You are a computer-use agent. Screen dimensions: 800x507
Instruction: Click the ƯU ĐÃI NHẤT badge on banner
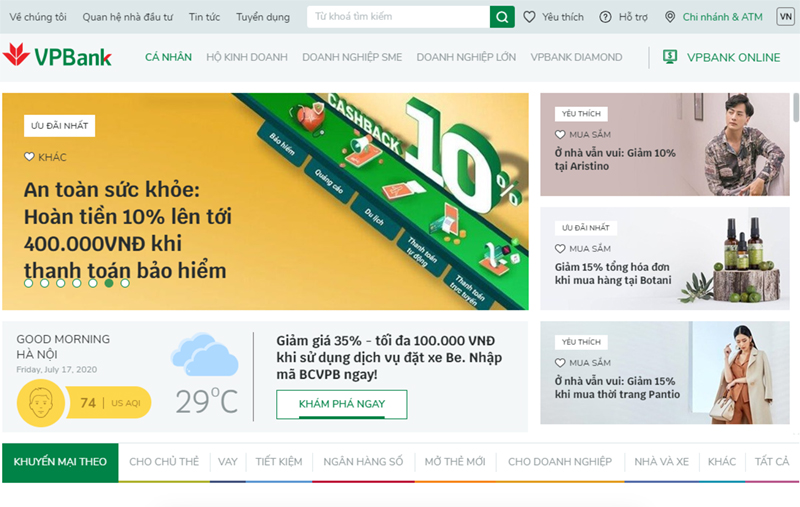(x=59, y=126)
